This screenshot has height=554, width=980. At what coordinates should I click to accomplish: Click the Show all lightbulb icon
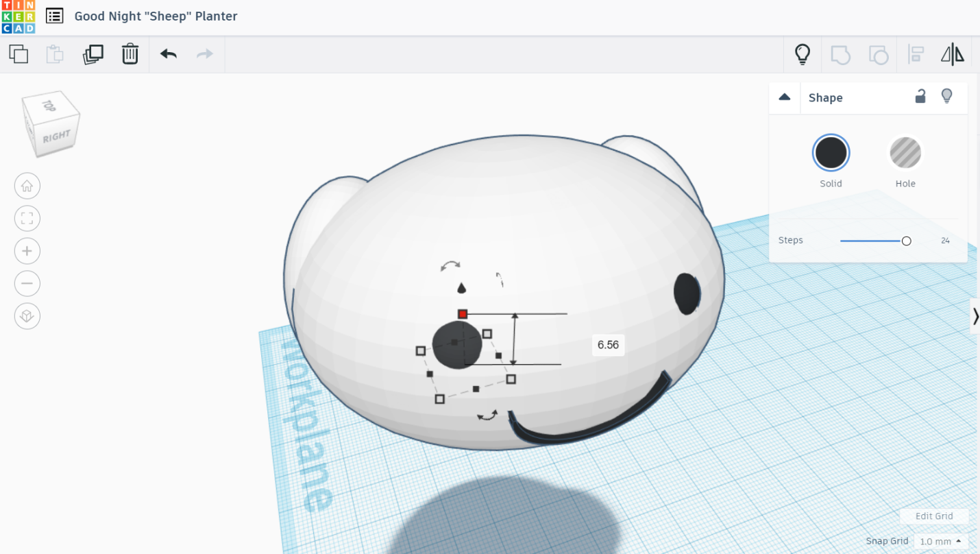coord(803,54)
